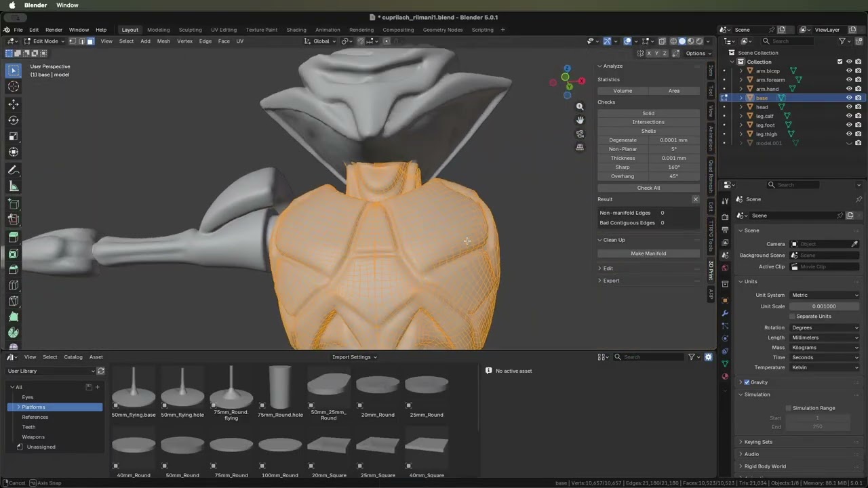Click the Intersections check button
The width and height of the screenshot is (868, 488).
tap(648, 122)
